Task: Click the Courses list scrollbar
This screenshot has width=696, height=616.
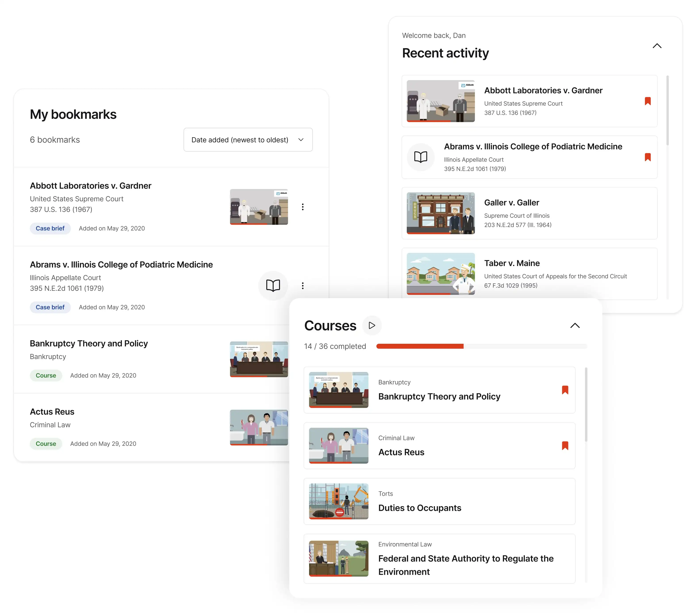Action: coord(586,404)
